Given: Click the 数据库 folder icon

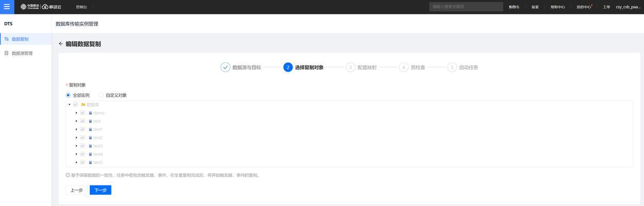Looking at the screenshot, I should pyautogui.click(x=83, y=105).
